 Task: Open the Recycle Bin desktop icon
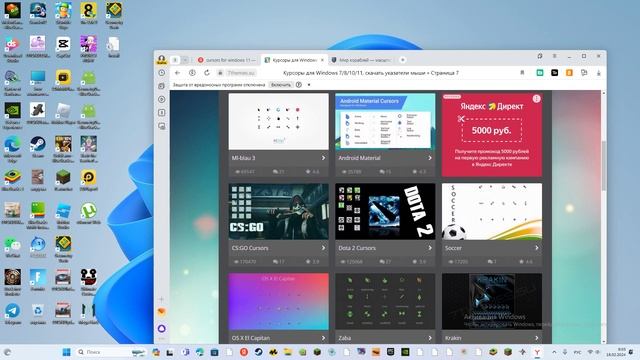[38, 314]
